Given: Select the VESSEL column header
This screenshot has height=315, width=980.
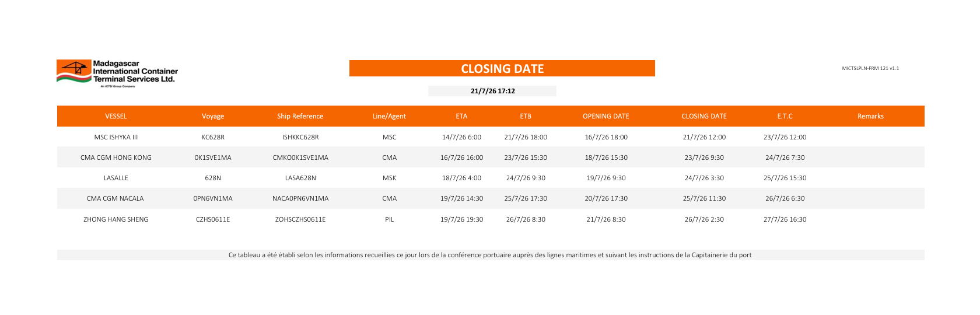Looking at the screenshot, I should pos(116,116).
